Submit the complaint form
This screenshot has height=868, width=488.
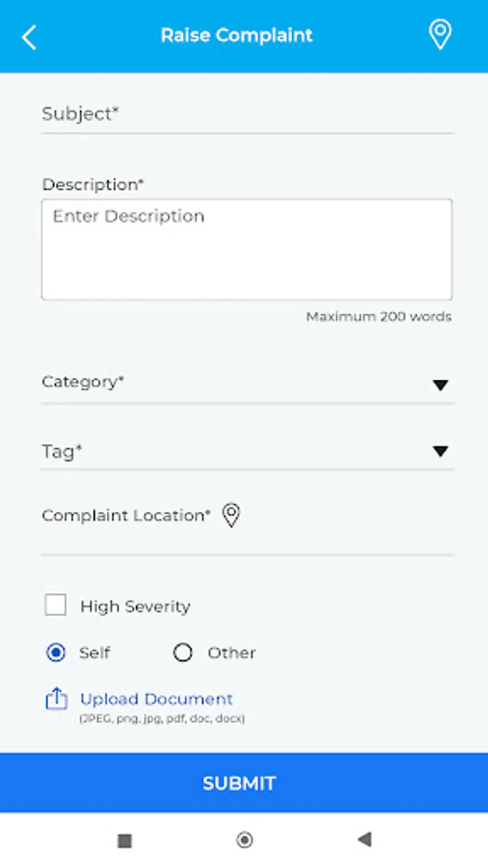pos(244,782)
